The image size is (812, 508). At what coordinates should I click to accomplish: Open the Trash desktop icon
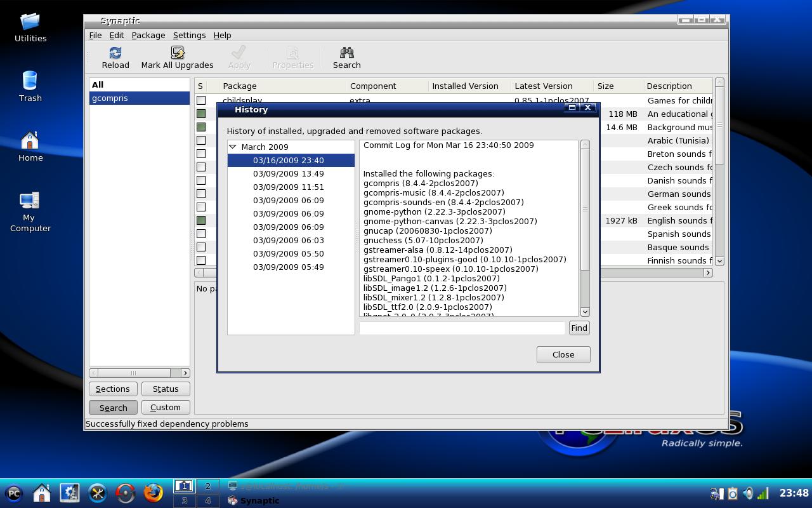click(x=30, y=81)
